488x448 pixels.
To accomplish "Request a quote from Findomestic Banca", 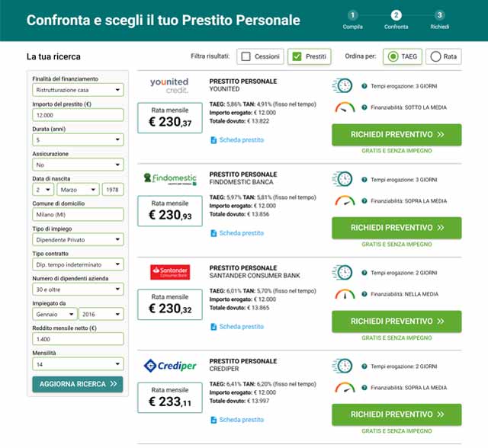I will click(x=396, y=228).
